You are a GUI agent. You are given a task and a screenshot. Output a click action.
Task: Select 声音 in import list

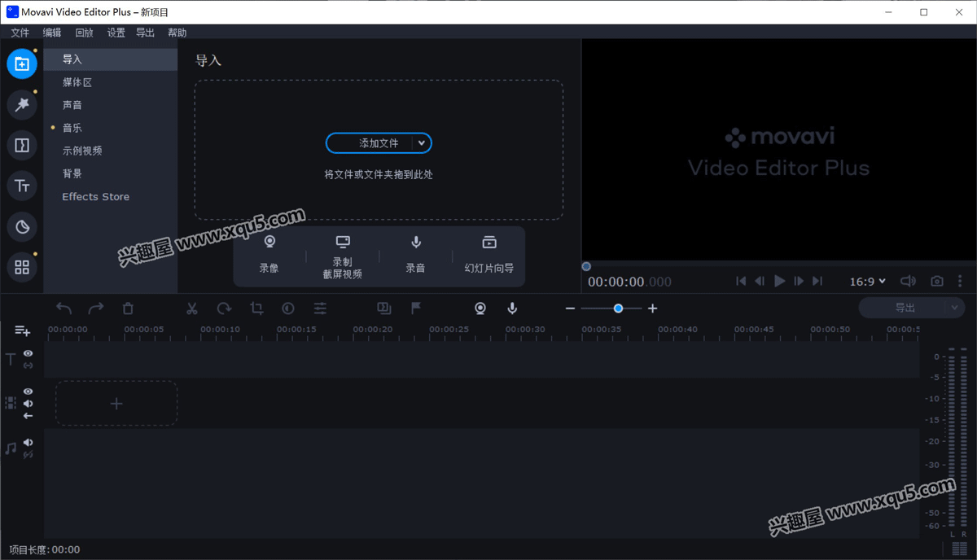coord(111,105)
